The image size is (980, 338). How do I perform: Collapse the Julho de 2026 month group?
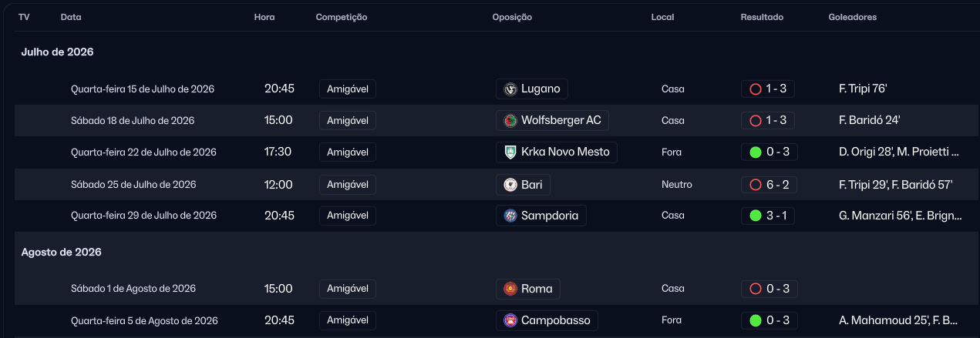click(x=57, y=52)
